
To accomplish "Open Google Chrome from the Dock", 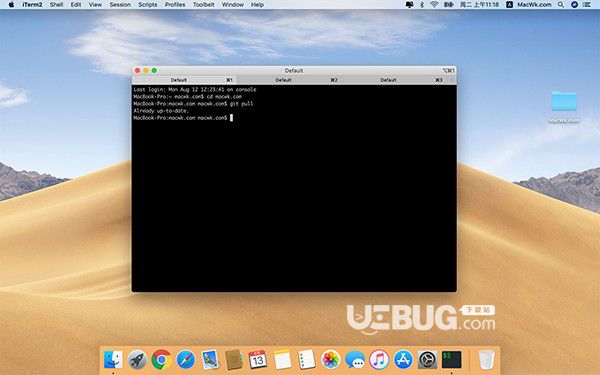I will click(161, 360).
